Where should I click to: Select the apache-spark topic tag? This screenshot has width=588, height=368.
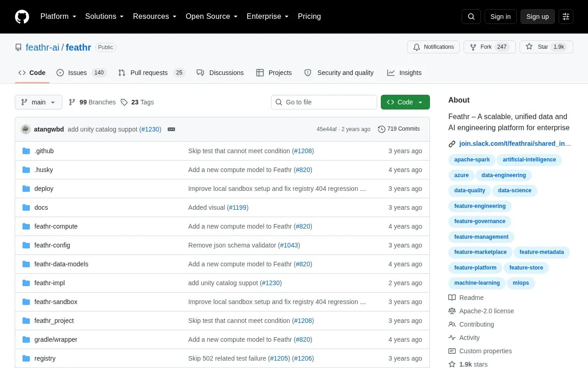point(472,160)
